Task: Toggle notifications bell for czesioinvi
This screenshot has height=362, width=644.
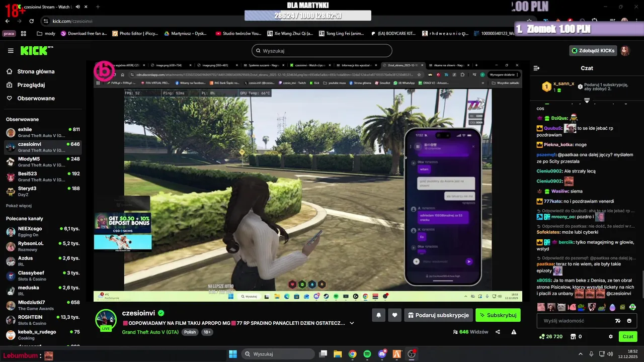Action: click(x=379, y=315)
